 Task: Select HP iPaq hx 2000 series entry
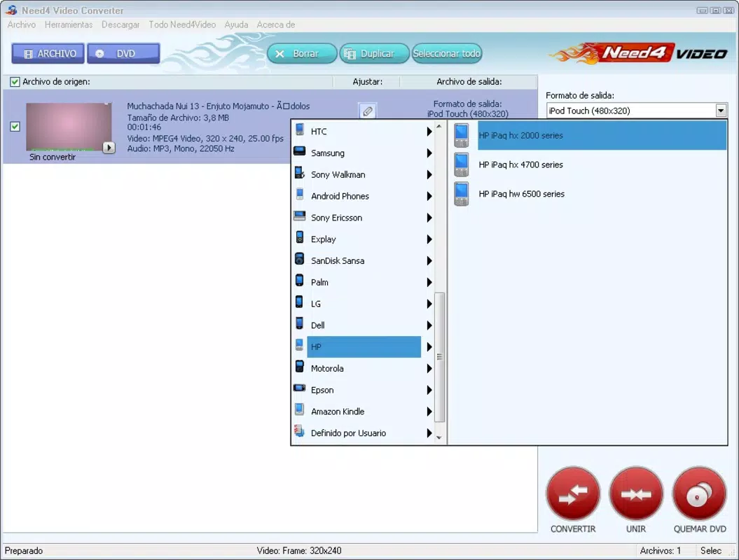click(x=602, y=135)
